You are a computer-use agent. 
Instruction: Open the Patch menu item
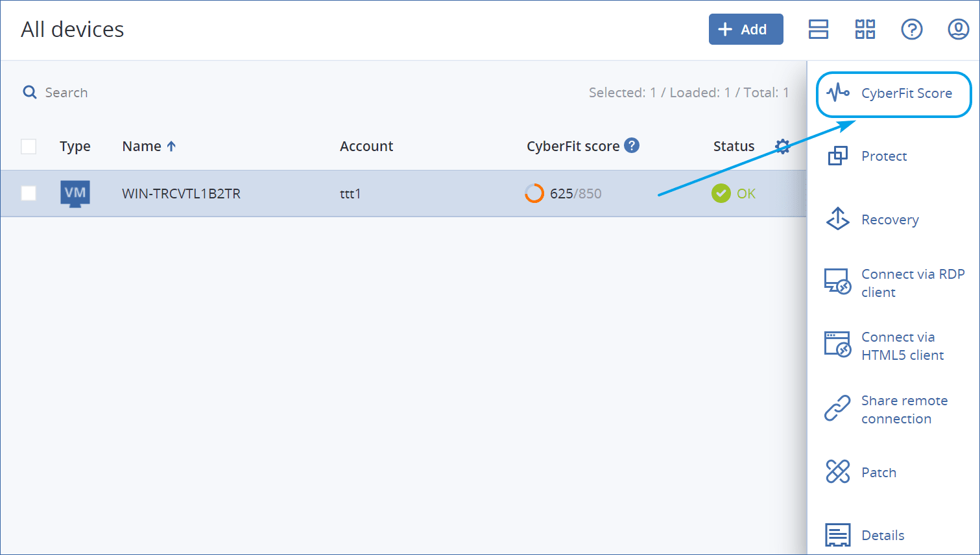879,473
